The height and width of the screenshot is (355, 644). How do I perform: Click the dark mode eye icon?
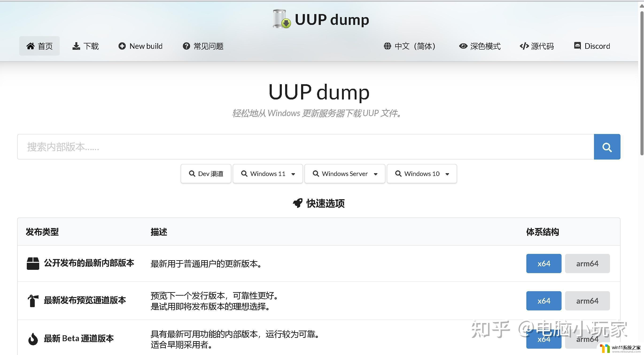(x=463, y=46)
